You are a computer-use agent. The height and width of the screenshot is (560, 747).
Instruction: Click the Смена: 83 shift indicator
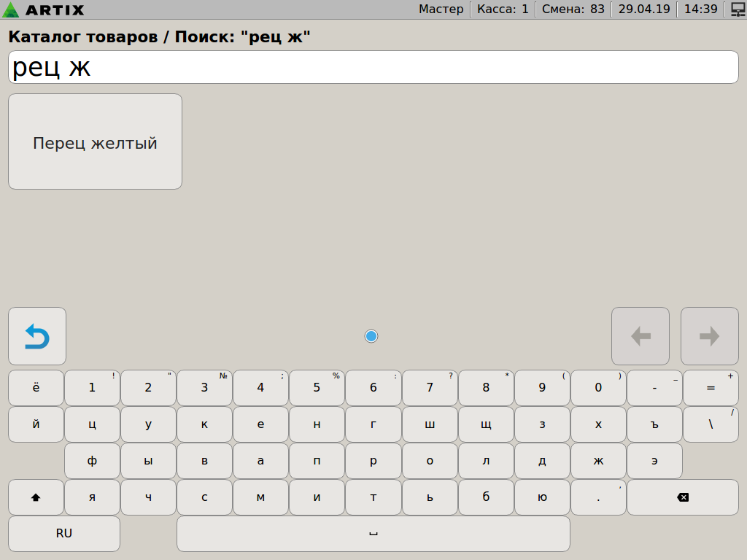tap(573, 9)
